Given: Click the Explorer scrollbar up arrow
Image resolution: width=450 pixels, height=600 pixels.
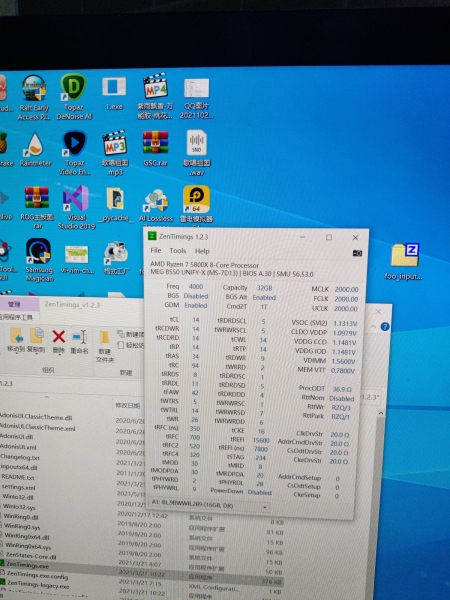Looking at the screenshot, I should 380,413.
